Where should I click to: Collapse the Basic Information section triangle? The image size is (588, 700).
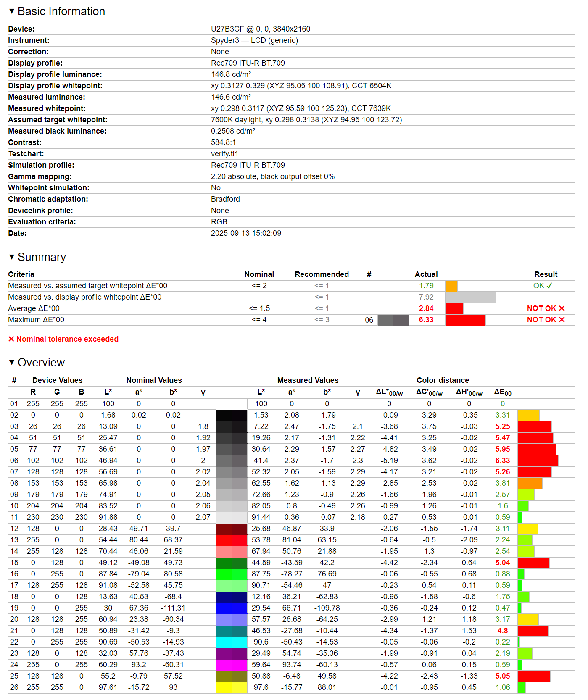click(12, 11)
